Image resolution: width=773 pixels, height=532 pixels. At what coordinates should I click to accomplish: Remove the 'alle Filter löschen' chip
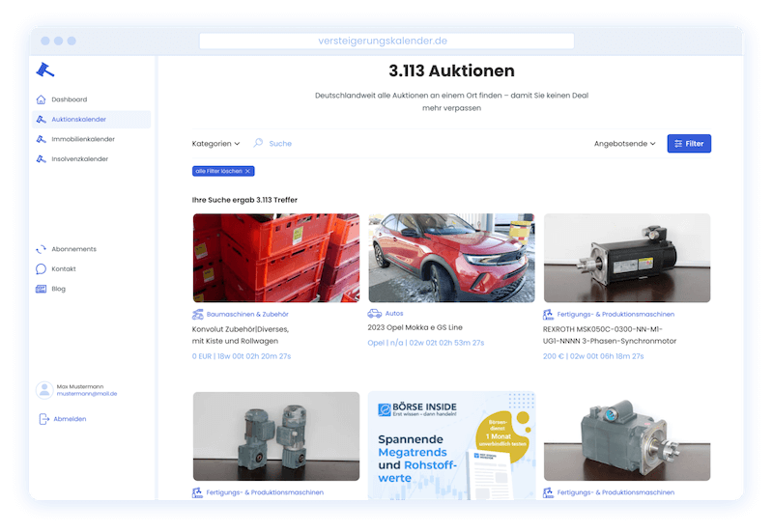point(248,171)
